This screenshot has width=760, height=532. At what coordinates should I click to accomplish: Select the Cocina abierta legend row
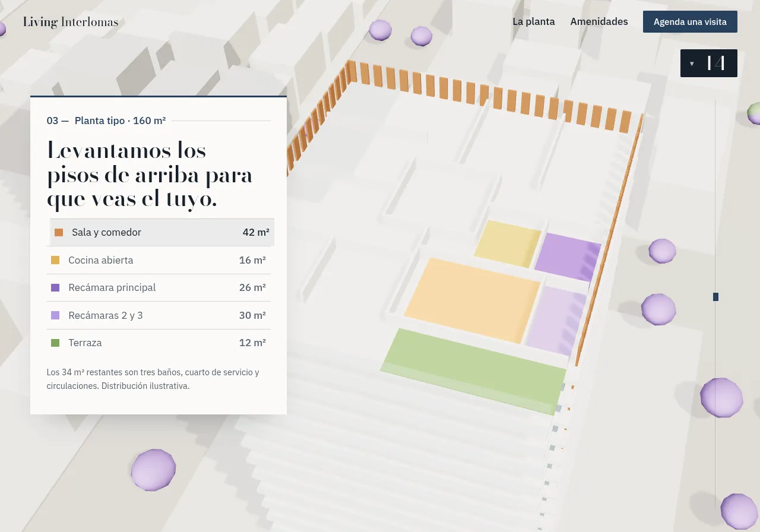[159, 260]
